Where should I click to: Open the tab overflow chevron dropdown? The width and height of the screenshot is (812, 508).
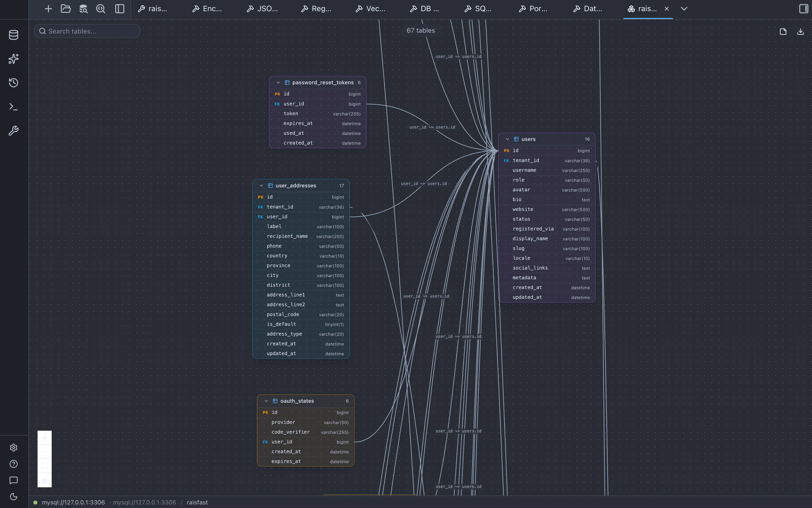point(684,9)
